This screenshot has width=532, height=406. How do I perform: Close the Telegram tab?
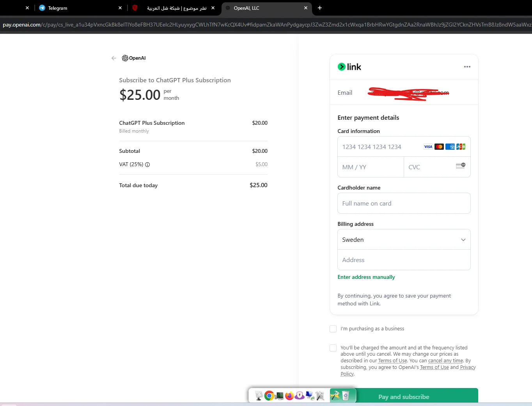[120, 8]
